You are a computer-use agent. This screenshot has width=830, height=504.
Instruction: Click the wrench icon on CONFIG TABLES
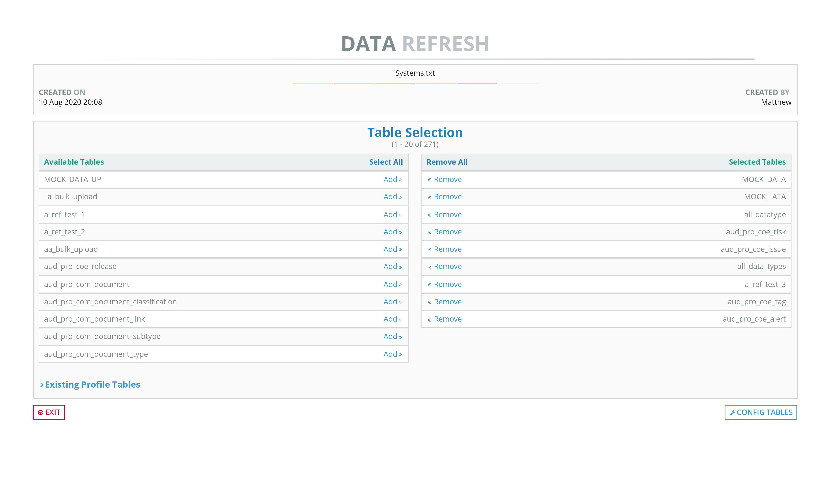[732, 413]
